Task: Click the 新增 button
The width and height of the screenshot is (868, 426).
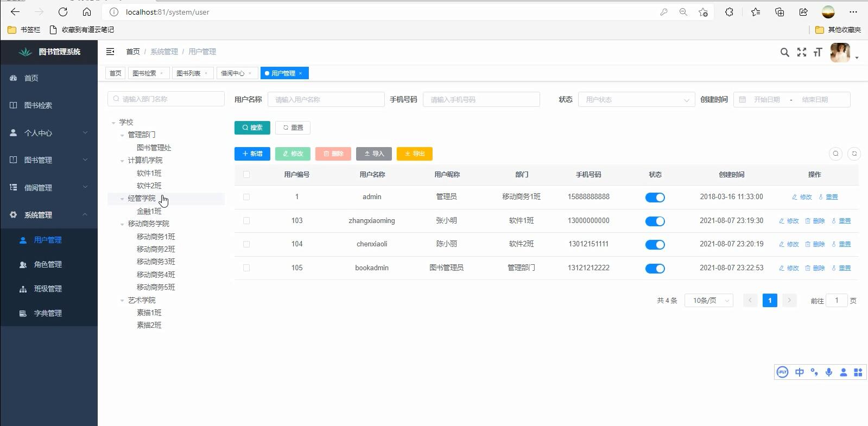Action: tap(252, 154)
